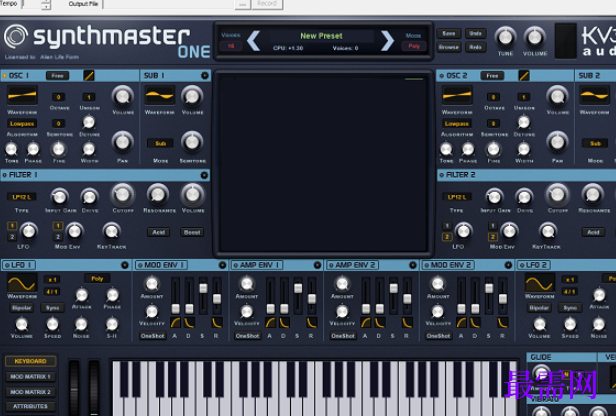Toggle the FILTER 2 power switch
This screenshot has width=616, height=416.
point(442,175)
